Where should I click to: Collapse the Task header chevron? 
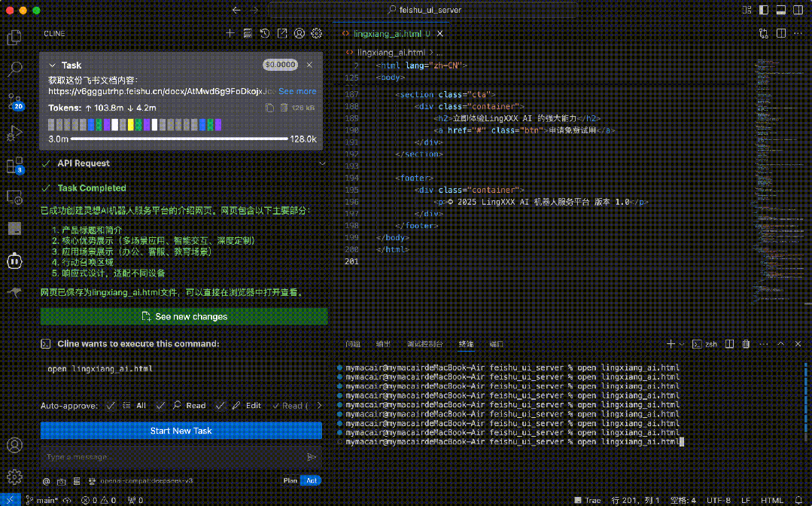pyautogui.click(x=52, y=66)
